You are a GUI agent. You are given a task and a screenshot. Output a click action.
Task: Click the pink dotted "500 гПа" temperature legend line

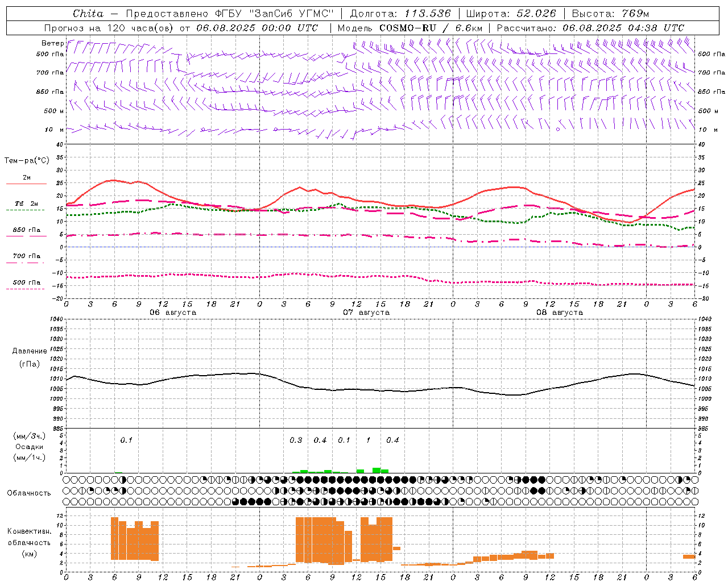[x=26, y=289]
